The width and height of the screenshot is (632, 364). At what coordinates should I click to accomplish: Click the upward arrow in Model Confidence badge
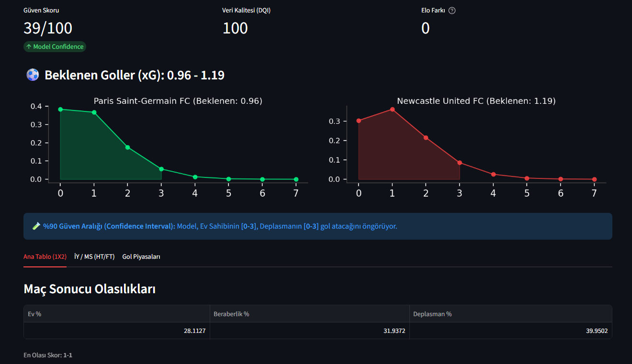coord(29,46)
